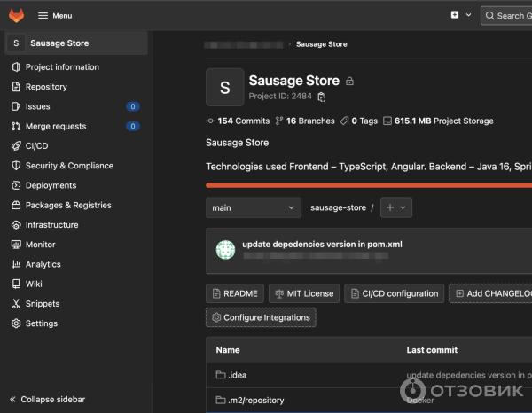The width and height of the screenshot is (532, 413).
Task: Click the plus create-new icon in header
Action: point(455,15)
